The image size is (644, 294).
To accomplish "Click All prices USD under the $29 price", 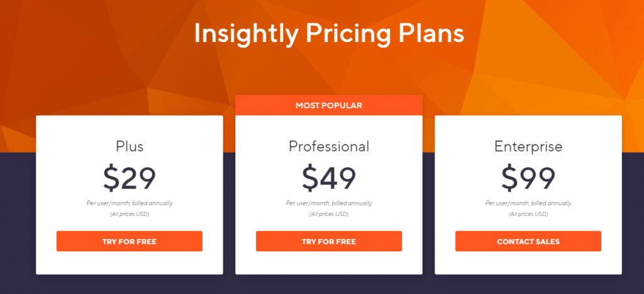I will pos(130,214).
